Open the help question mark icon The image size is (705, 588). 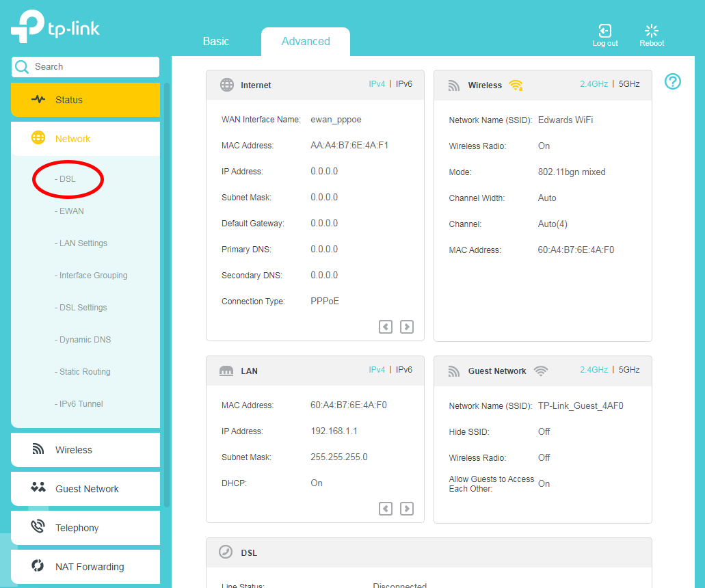(673, 81)
